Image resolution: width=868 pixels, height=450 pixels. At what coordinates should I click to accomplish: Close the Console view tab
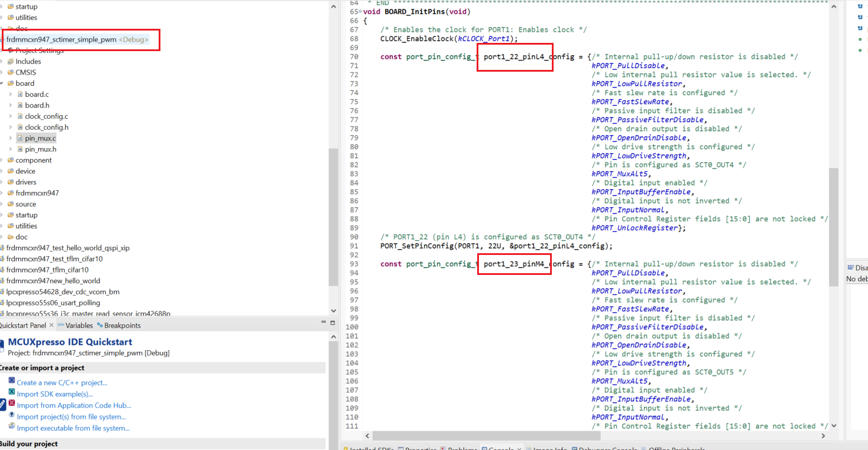point(520,448)
